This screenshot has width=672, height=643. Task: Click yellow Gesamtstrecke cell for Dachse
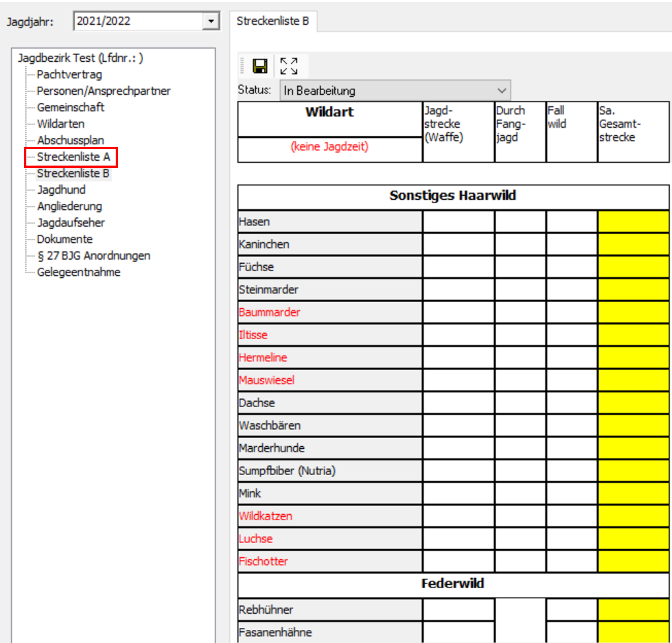point(633,403)
